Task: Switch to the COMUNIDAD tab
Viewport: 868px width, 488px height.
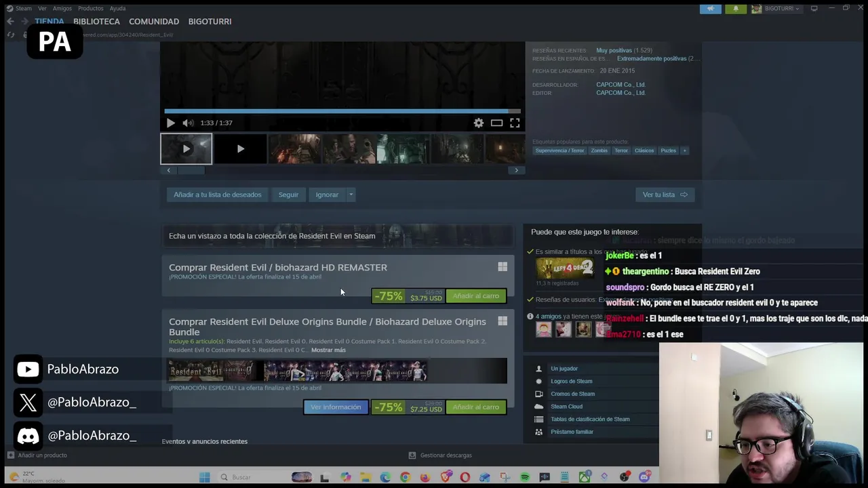Action: 154,22
